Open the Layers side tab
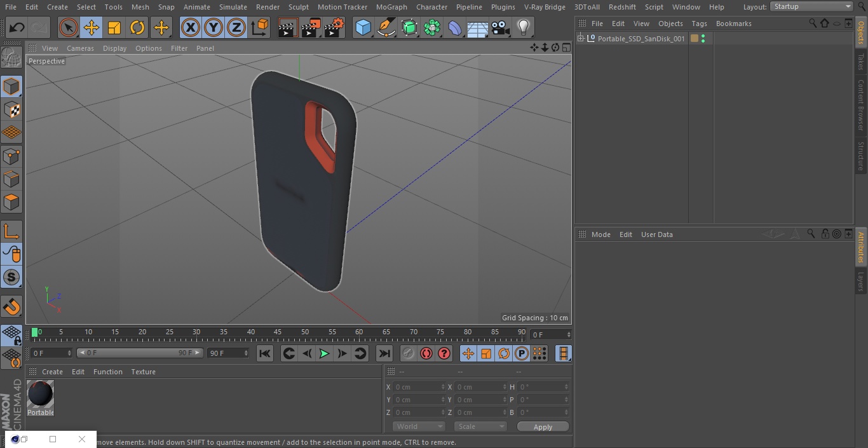 click(861, 282)
